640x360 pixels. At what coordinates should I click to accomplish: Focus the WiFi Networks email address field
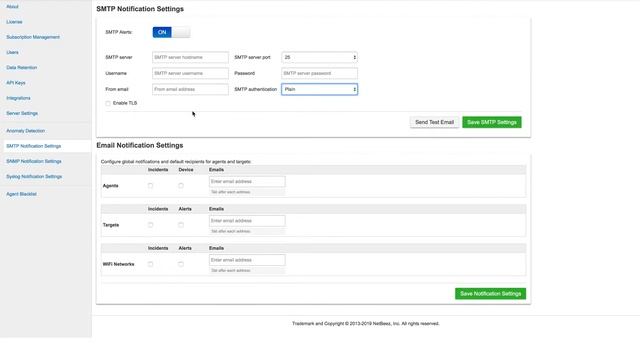[x=247, y=260]
